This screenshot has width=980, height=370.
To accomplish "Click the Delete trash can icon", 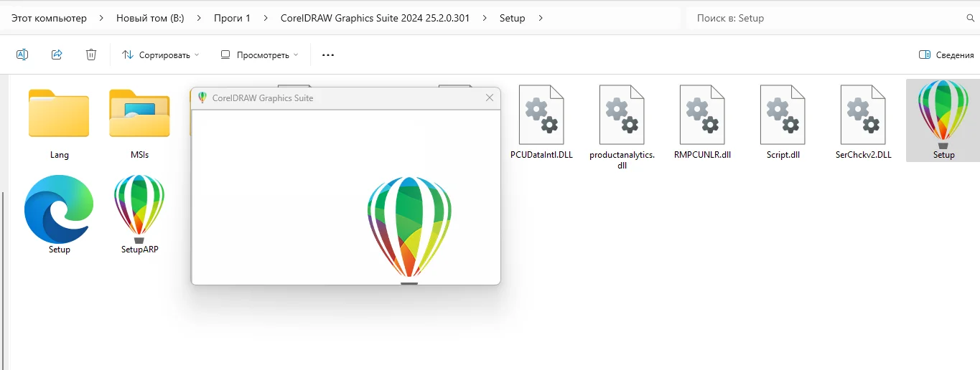I will click(x=91, y=54).
